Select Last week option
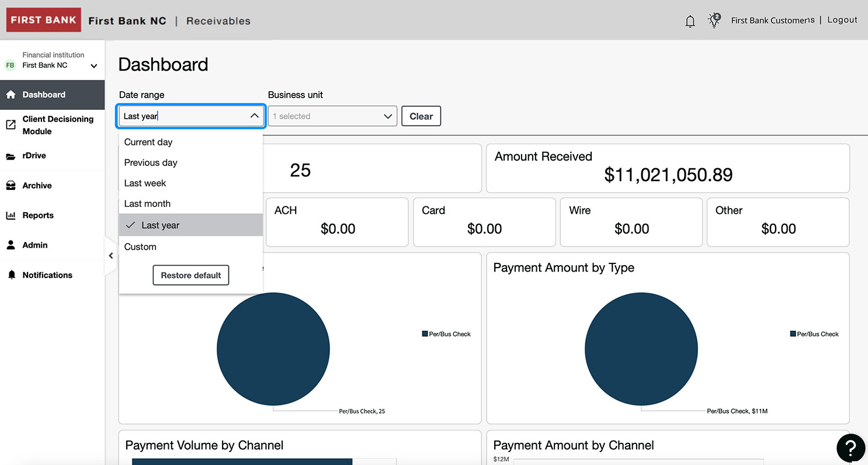Viewport: 868px width, 465px height. [191, 183]
